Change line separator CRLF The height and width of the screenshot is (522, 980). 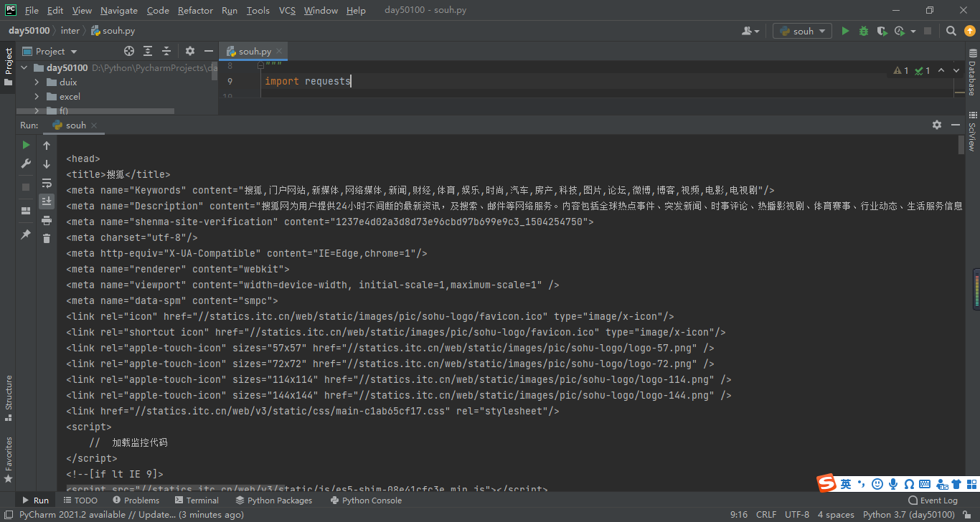pos(766,515)
